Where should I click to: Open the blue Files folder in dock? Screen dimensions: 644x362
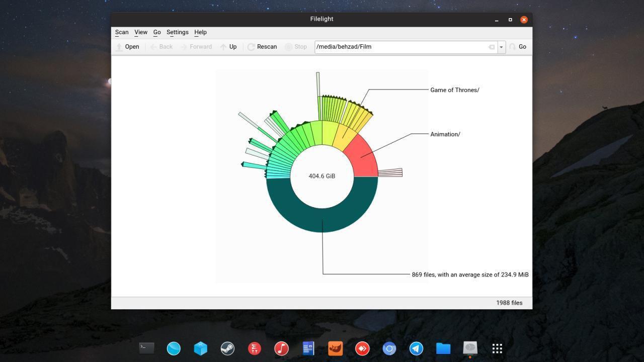[x=443, y=348]
